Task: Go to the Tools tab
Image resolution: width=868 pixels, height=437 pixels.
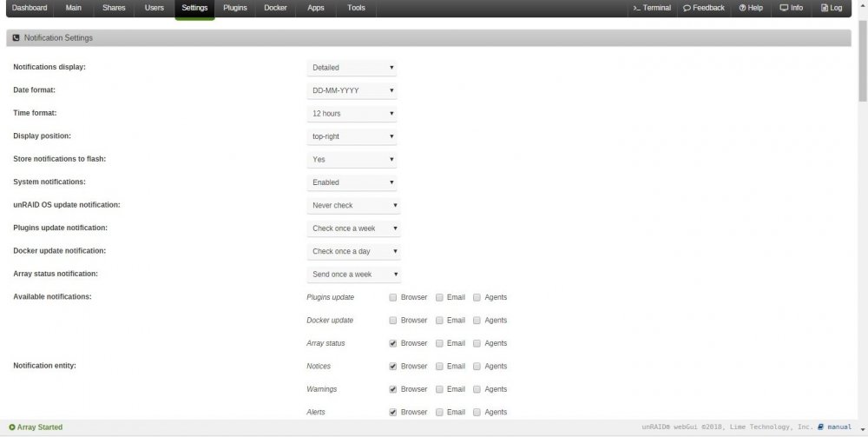Action: [x=356, y=8]
